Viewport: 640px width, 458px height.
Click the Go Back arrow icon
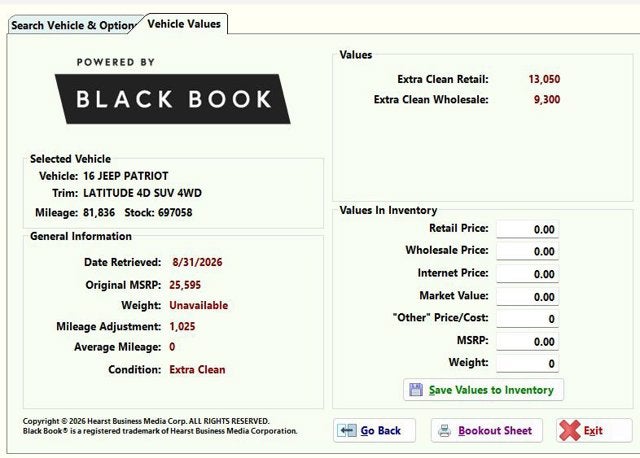(x=347, y=431)
